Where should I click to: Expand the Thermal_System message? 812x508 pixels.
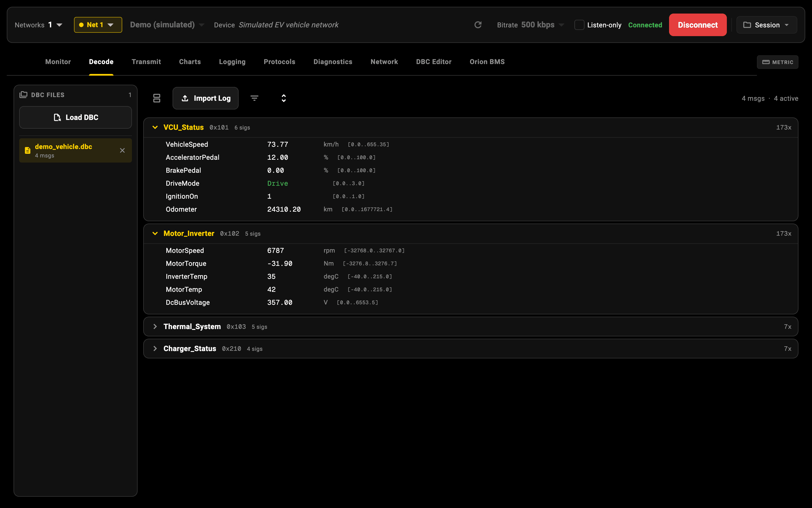(155, 327)
